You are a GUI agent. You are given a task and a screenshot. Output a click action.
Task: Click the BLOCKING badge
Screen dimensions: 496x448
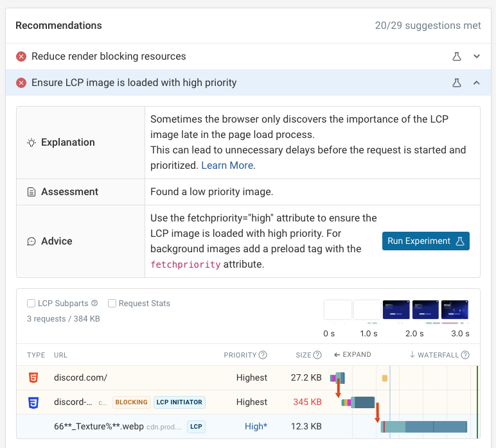(131, 402)
